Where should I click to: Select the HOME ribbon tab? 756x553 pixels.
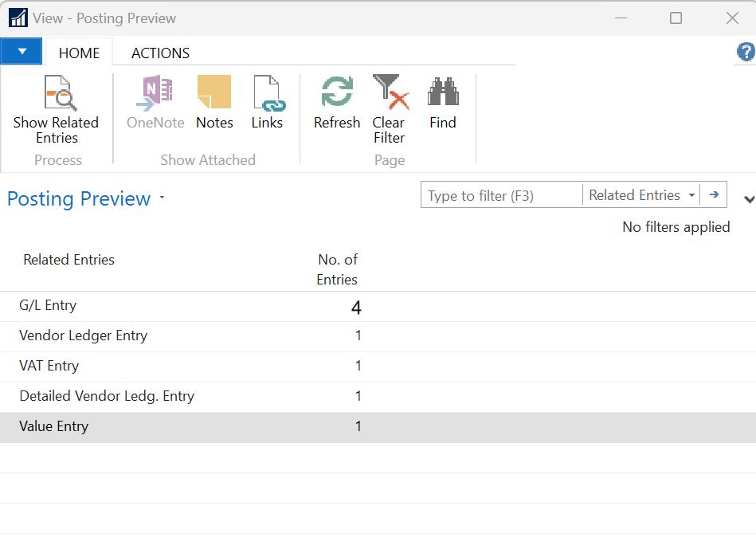pos(79,53)
